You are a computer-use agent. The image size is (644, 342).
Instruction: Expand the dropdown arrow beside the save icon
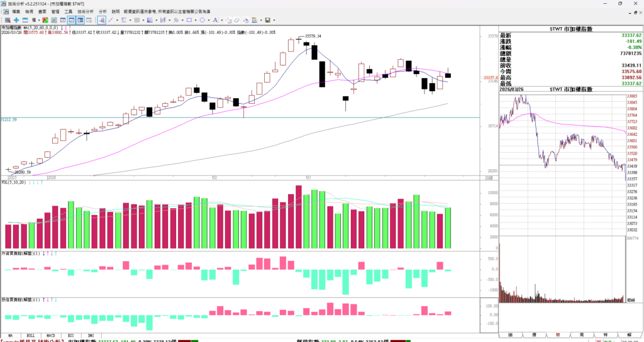[x=274, y=20]
